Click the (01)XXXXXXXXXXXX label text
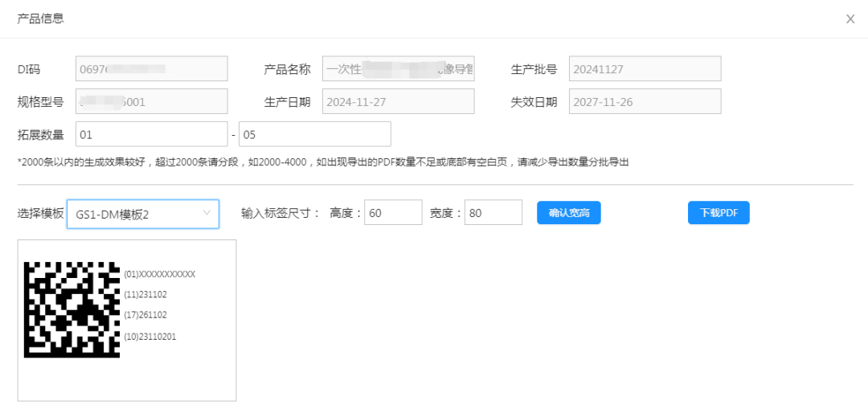 [160, 274]
